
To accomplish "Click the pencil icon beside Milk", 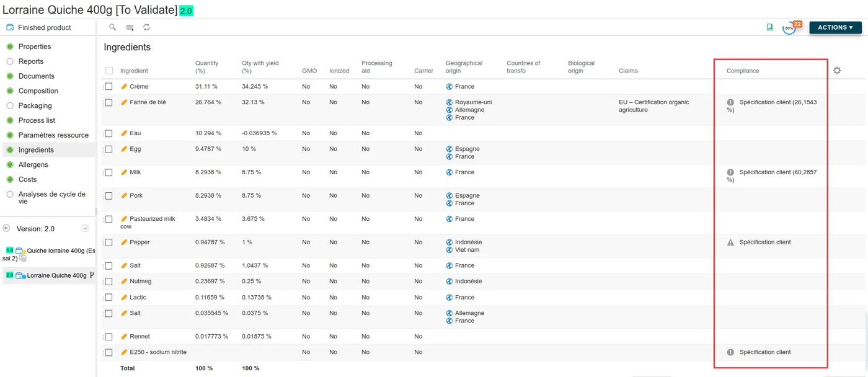I will click(124, 172).
